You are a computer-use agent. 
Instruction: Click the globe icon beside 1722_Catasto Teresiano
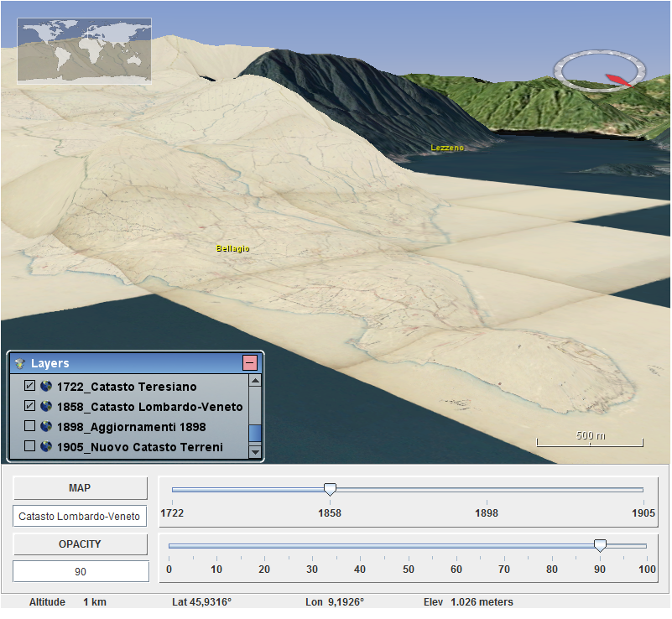(x=46, y=387)
